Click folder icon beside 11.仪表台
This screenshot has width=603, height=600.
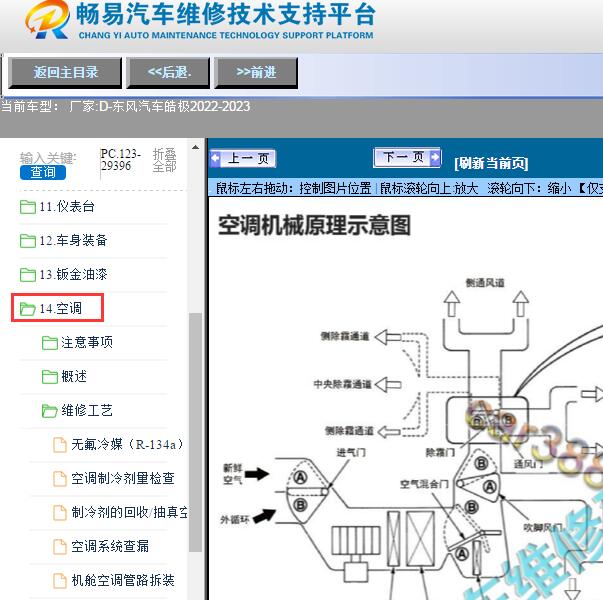point(28,207)
